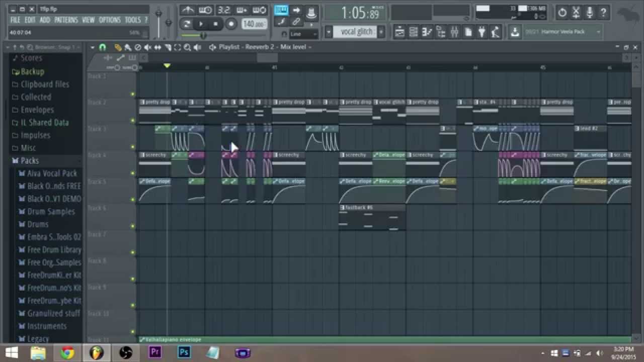Image resolution: width=644 pixels, height=362 pixels.
Task: Open Photoshop from the taskbar
Action: tap(184, 352)
